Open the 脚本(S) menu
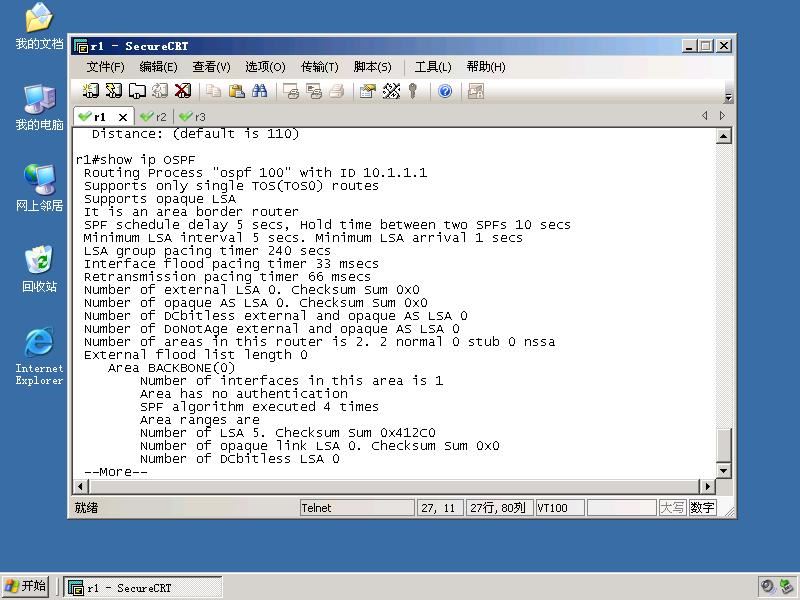The height and width of the screenshot is (600, 800). tap(372, 67)
